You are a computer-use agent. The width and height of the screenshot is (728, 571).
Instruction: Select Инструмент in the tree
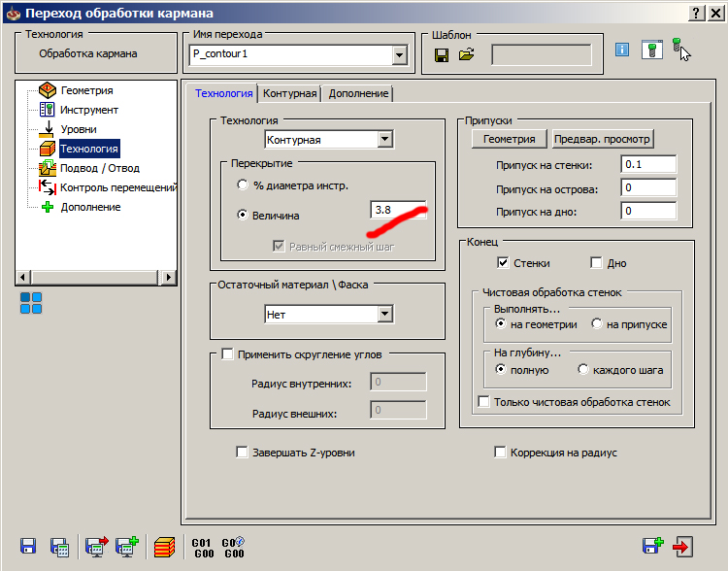[x=89, y=110]
